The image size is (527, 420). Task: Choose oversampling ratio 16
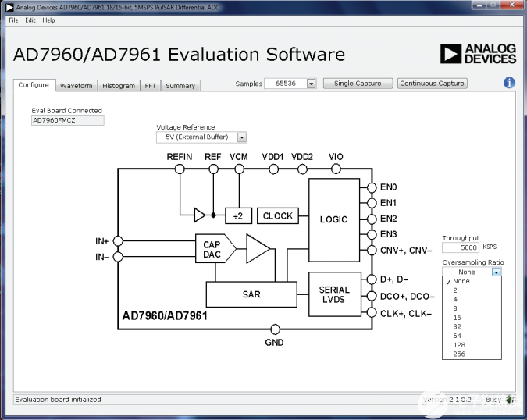(x=457, y=318)
